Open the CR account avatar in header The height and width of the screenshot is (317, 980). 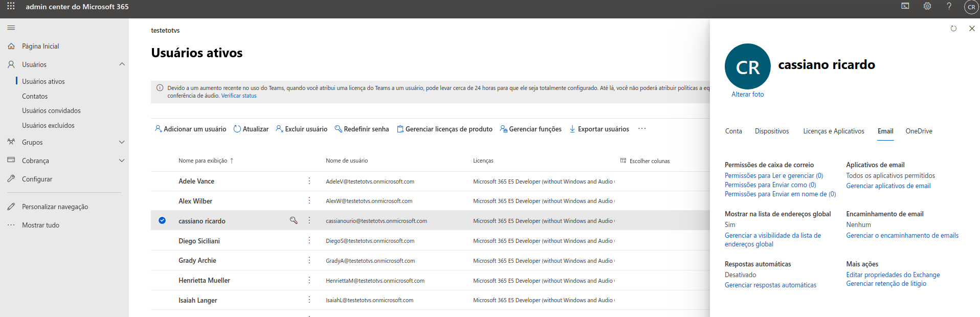pyautogui.click(x=971, y=7)
